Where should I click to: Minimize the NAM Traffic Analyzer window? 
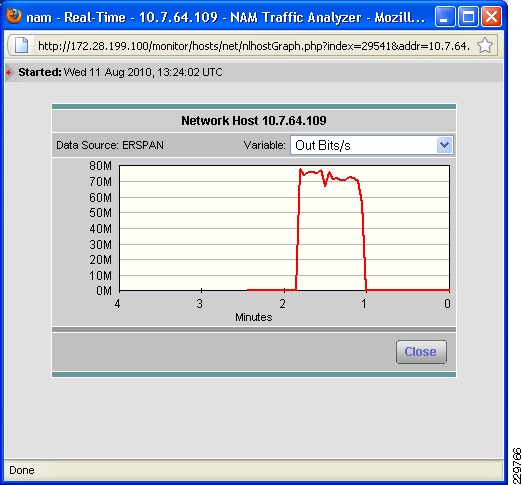pyautogui.click(x=445, y=16)
